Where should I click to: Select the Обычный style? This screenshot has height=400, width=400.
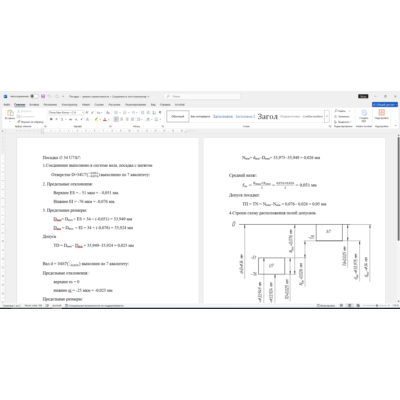[x=178, y=116]
